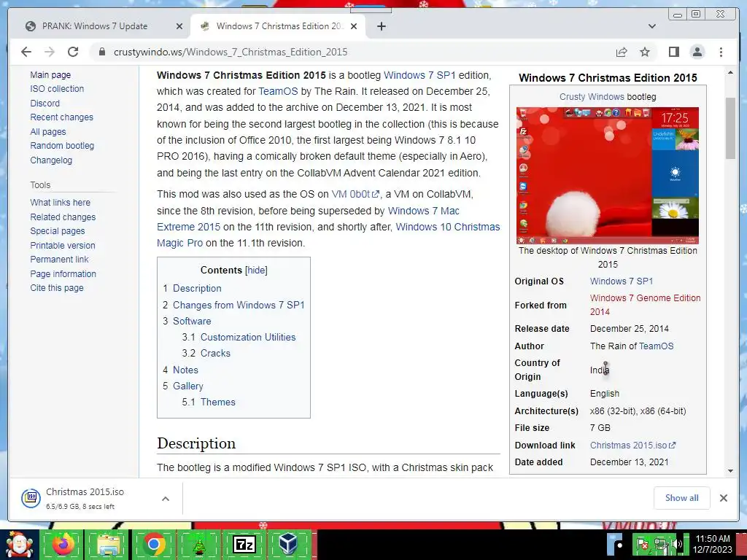This screenshot has width=747, height=560.
Task: Open the Changelog link
Action: pyautogui.click(x=51, y=160)
